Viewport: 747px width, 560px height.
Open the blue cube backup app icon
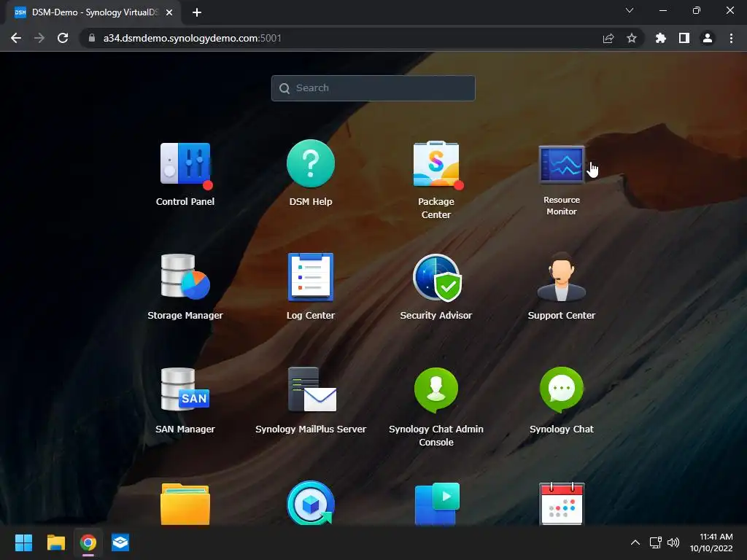coord(311,503)
